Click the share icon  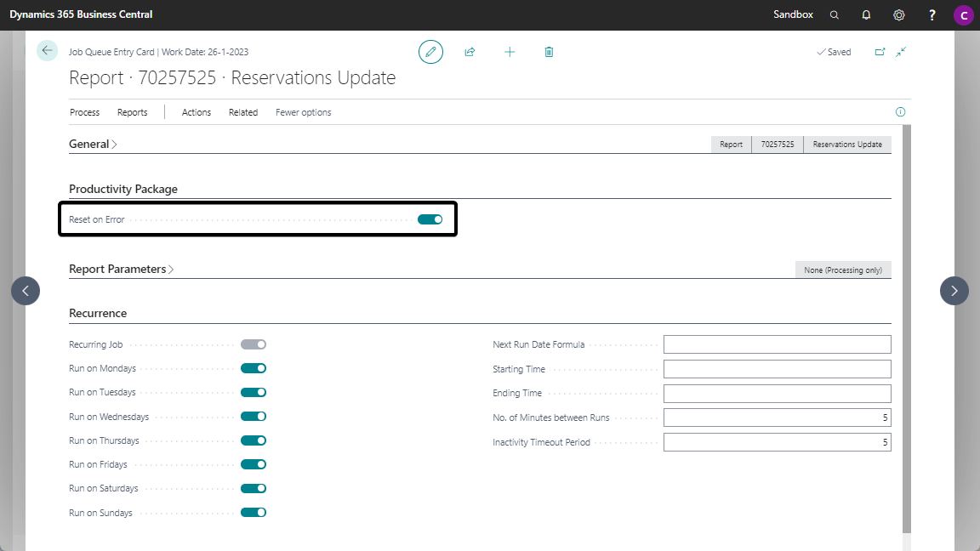[x=470, y=52]
